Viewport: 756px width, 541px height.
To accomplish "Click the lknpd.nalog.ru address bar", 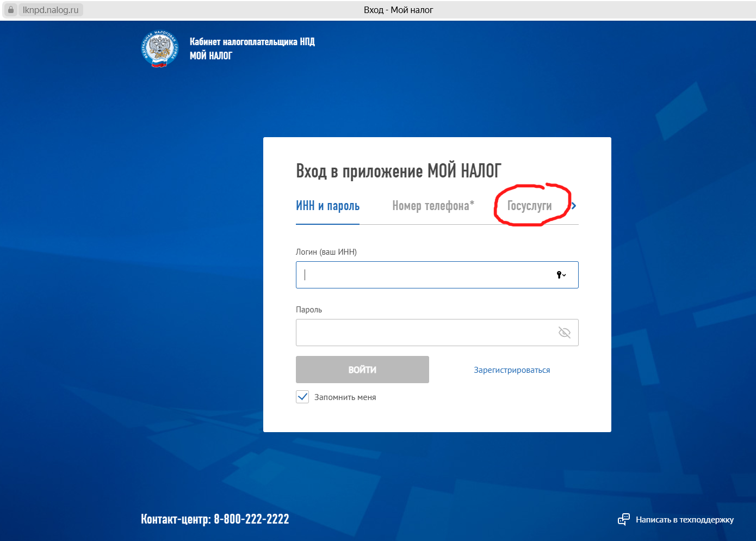I will 51,10.
